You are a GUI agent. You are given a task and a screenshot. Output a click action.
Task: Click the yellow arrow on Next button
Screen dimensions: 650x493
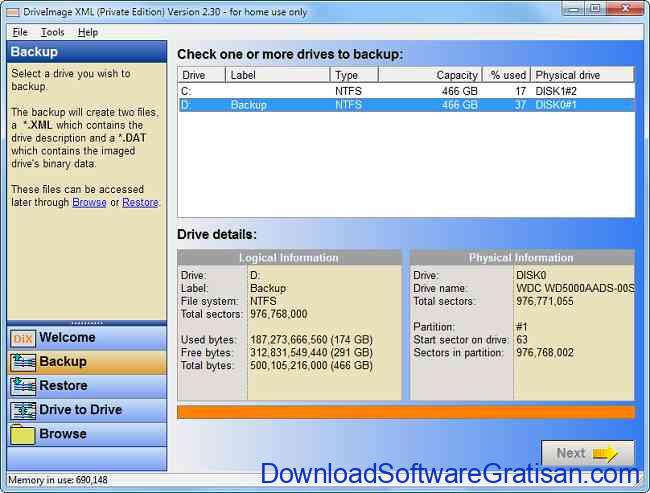pyautogui.click(x=604, y=454)
